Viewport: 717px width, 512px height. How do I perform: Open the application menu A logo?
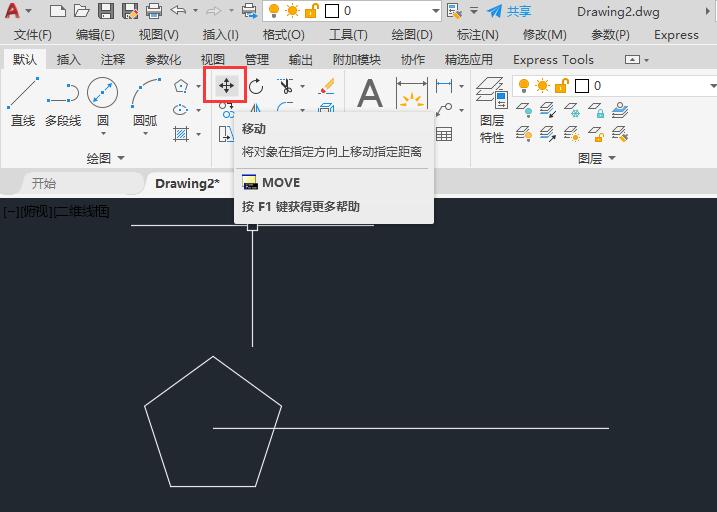[x=12, y=10]
